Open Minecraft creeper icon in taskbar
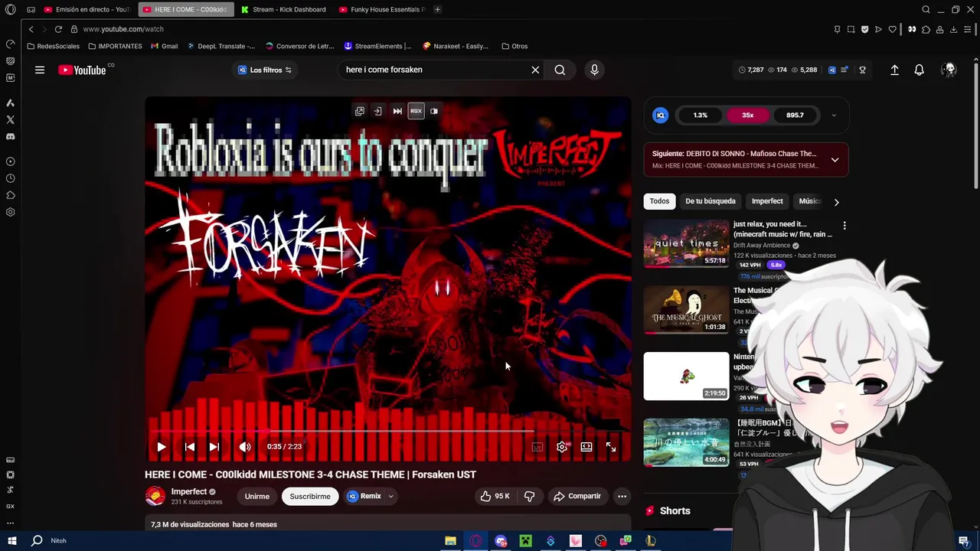This screenshot has height=551, width=980. pyautogui.click(x=525, y=541)
